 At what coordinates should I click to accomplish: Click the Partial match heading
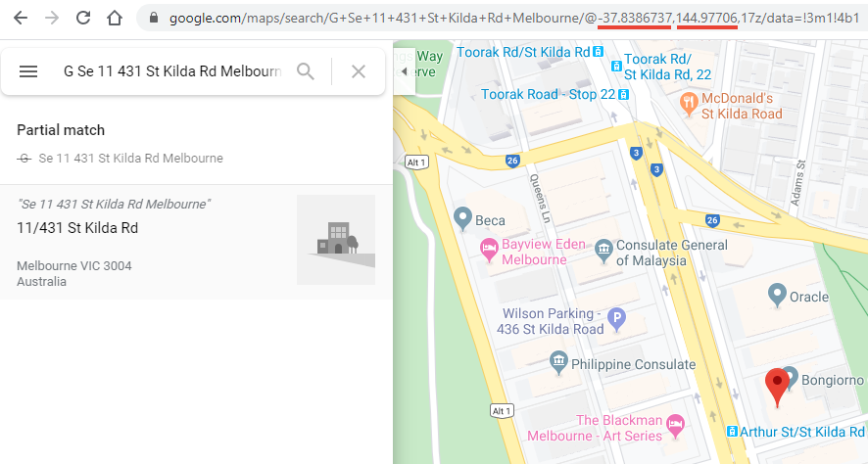click(61, 130)
